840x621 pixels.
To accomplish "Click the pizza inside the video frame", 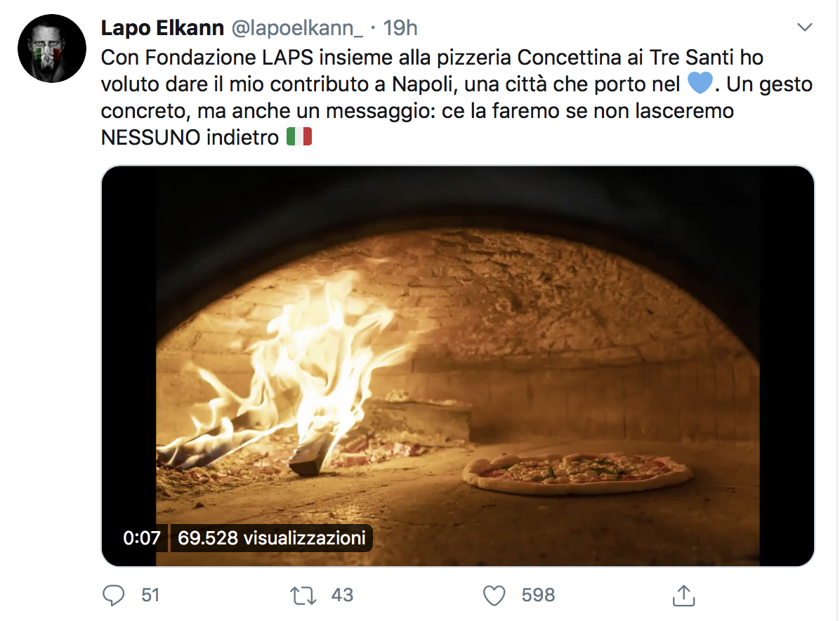I will 577,473.
